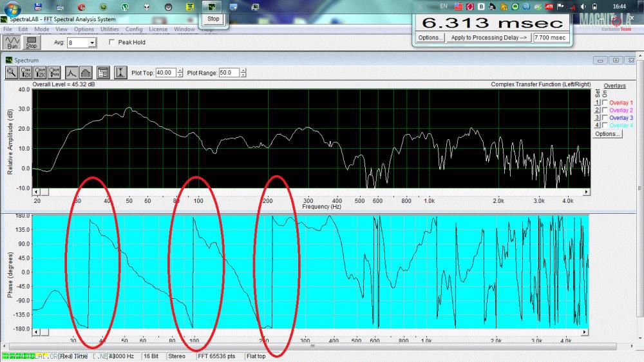This screenshot has width=644, height=362.
Task: Turn on Overlay 3 checkbox
Action: [605, 117]
